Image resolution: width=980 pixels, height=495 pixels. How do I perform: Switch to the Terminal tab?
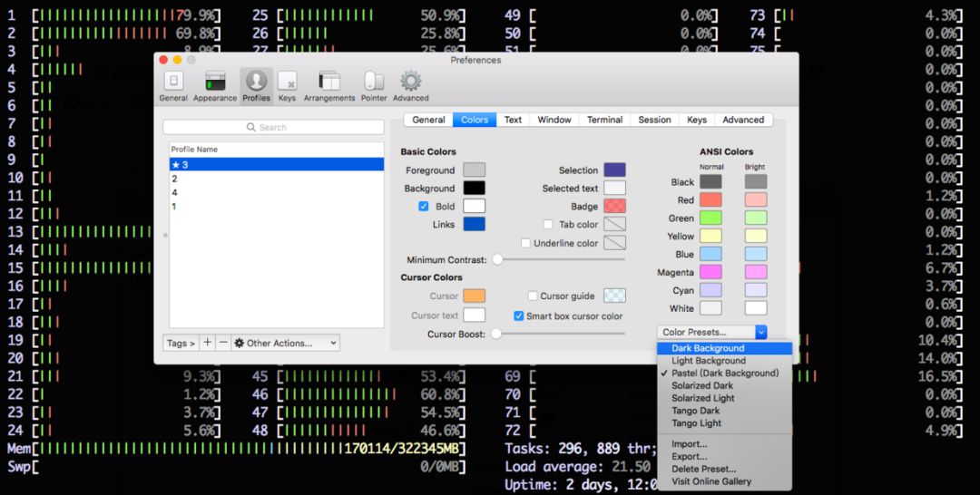[x=604, y=120]
